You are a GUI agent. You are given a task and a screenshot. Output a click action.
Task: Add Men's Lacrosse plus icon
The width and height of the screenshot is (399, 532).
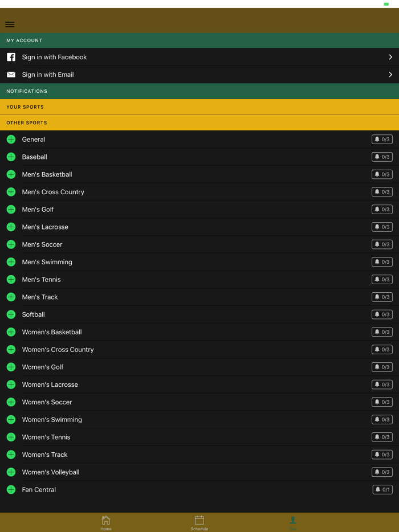11,227
